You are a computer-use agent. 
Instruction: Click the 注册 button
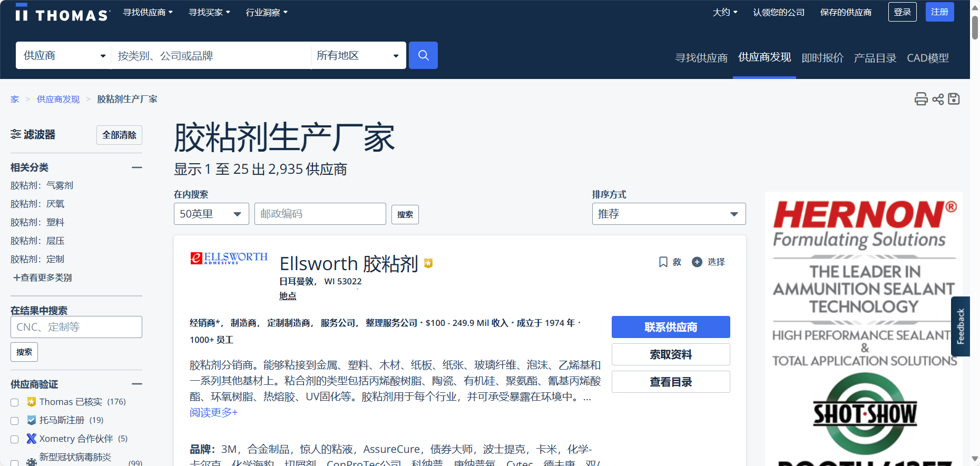click(940, 12)
